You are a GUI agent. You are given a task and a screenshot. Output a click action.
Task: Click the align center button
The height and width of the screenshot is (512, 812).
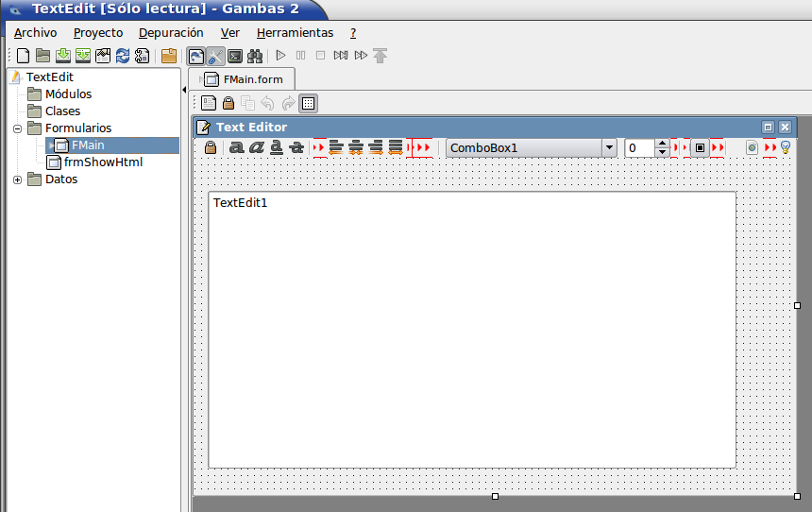pyautogui.click(x=356, y=147)
